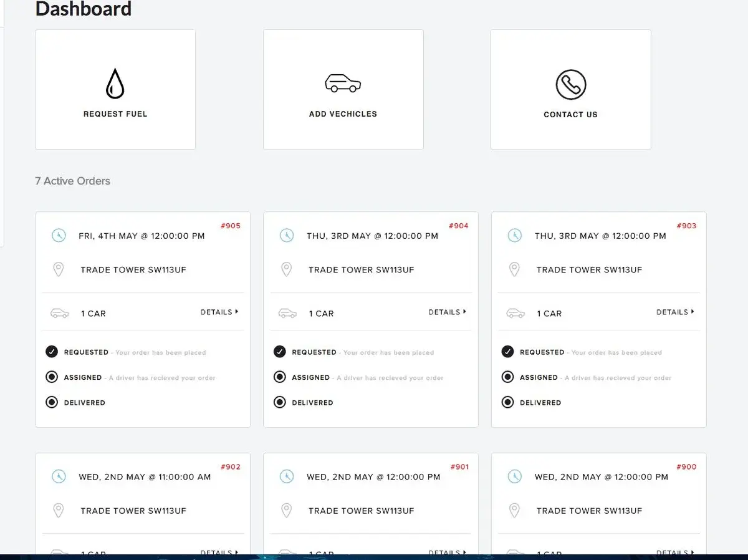
Task: Click the Dashboard heading
Action: tap(83, 9)
